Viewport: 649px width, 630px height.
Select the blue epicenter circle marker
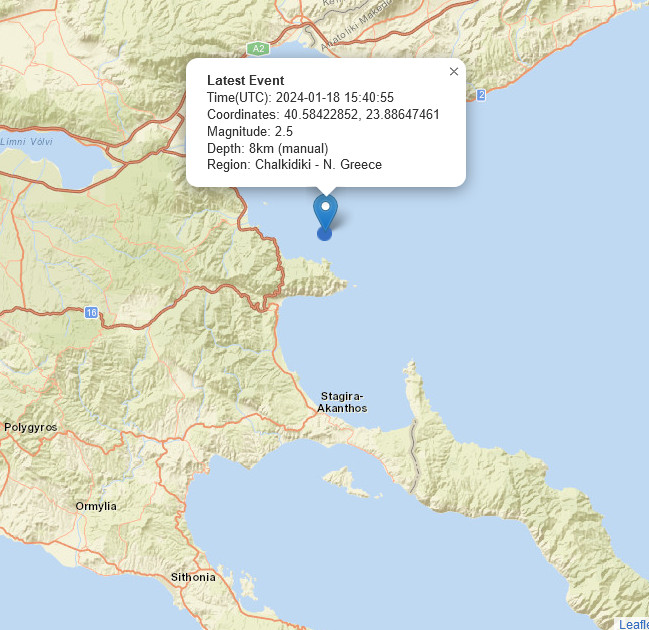pyautogui.click(x=324, y=234)
